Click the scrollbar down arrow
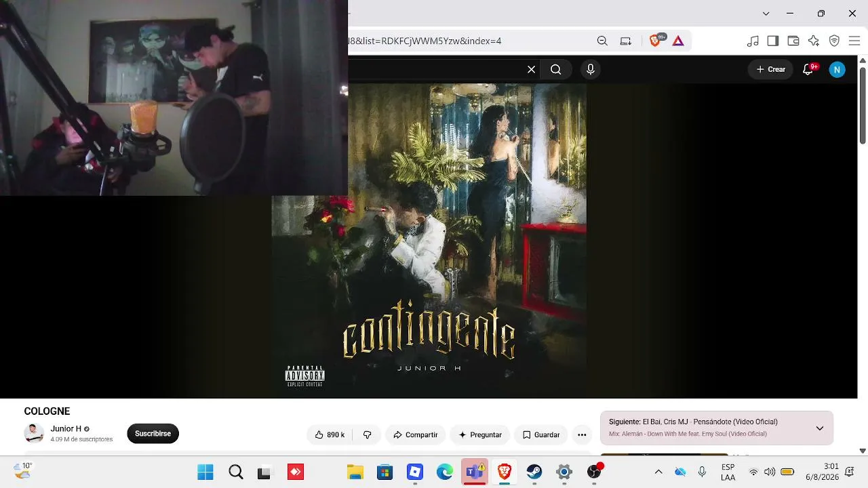 point(863,451)
